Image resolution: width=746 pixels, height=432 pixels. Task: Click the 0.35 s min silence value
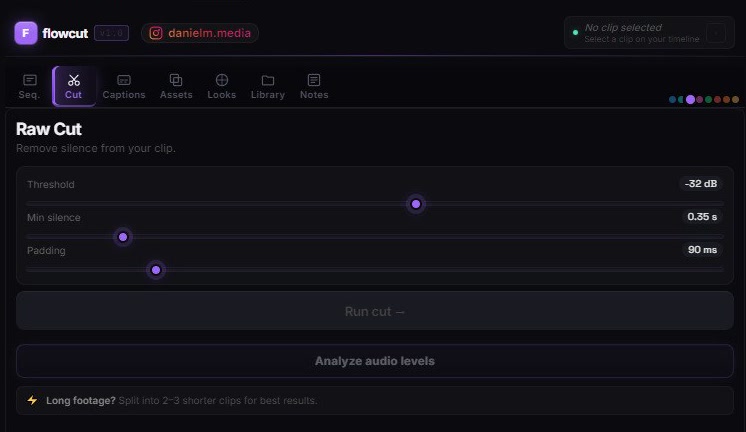[x=702, y=217]
